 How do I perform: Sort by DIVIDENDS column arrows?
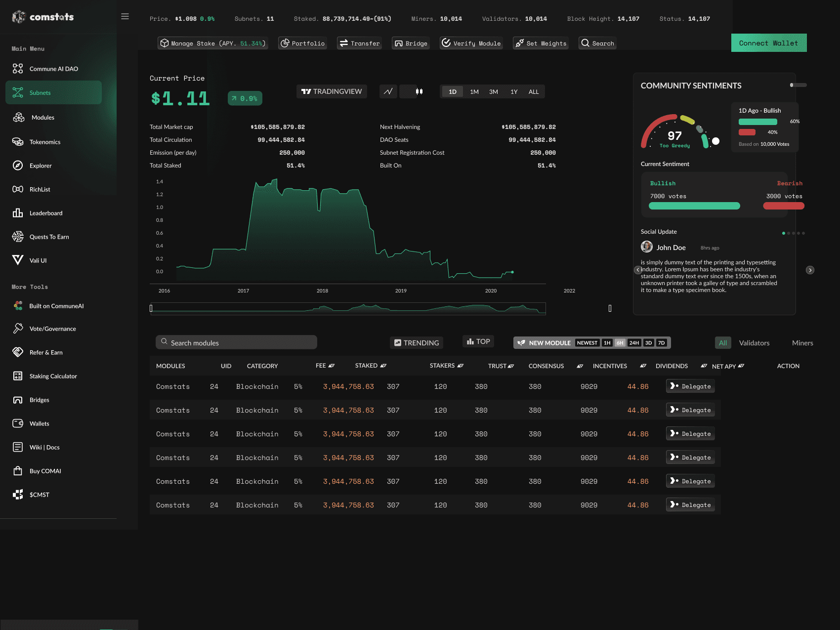point(704,366)
